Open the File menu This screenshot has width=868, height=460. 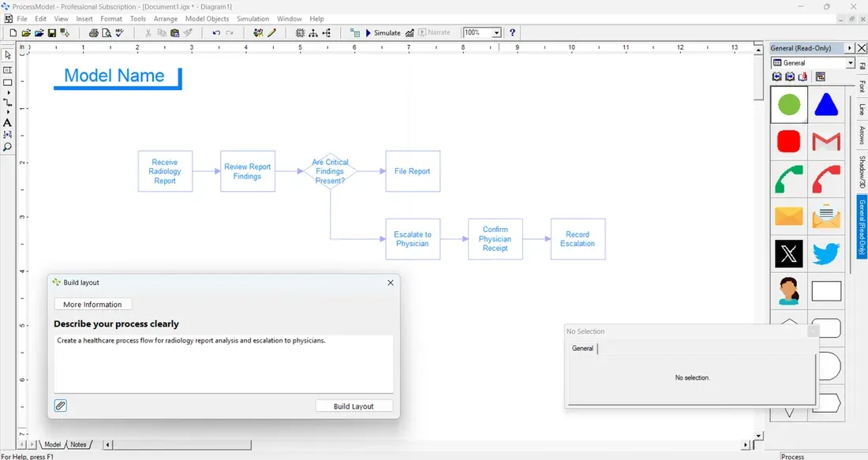(22, 19)
